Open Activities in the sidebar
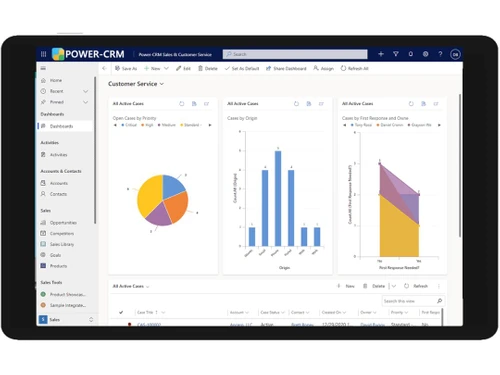500x375 pixels. pyautogui.click(x=54, y=155)
